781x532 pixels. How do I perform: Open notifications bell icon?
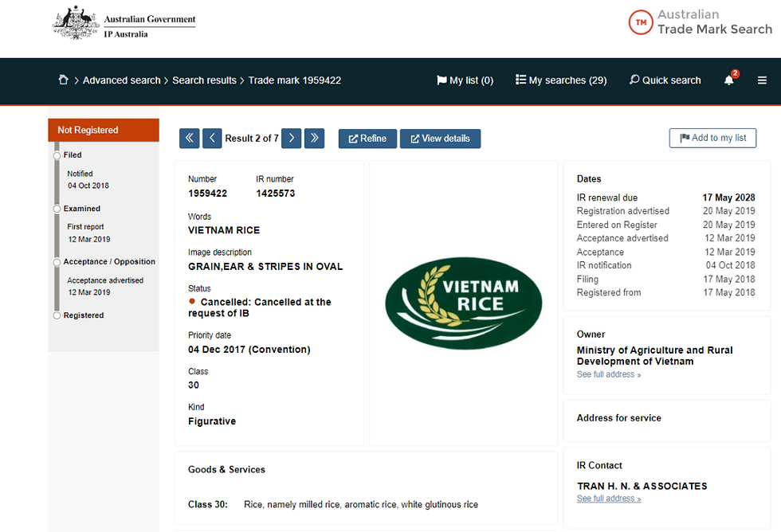pos(730,79)
